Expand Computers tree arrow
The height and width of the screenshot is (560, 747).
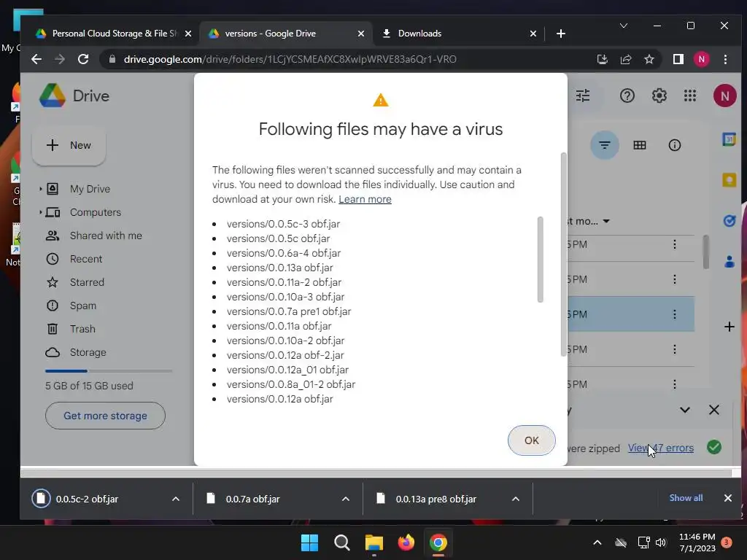tap(41, 212)
